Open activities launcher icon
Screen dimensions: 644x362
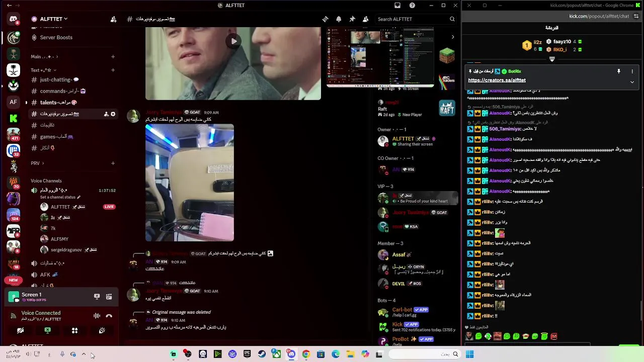click(74, 330)
